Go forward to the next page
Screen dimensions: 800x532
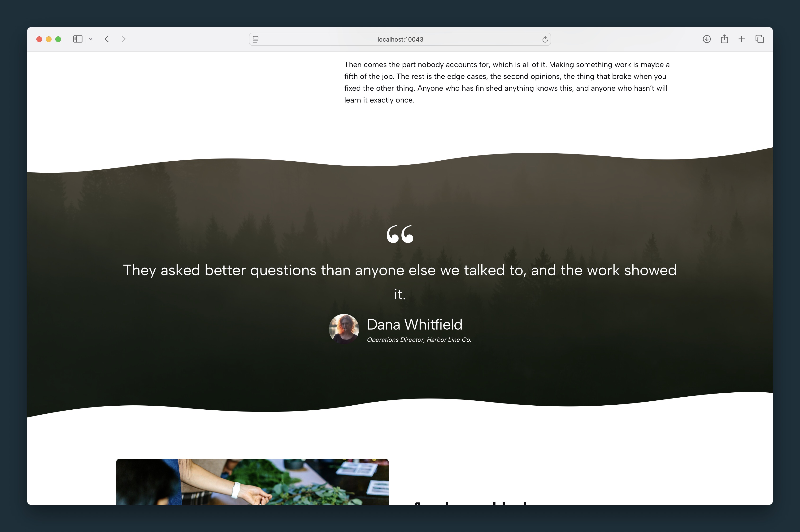(x=124, y=39)
